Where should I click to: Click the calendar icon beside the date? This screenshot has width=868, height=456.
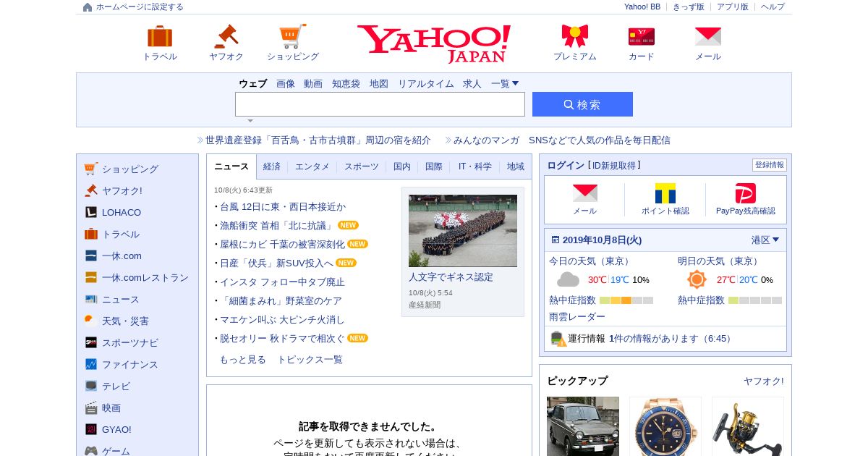pyautogui.click(x=556, y=240)
